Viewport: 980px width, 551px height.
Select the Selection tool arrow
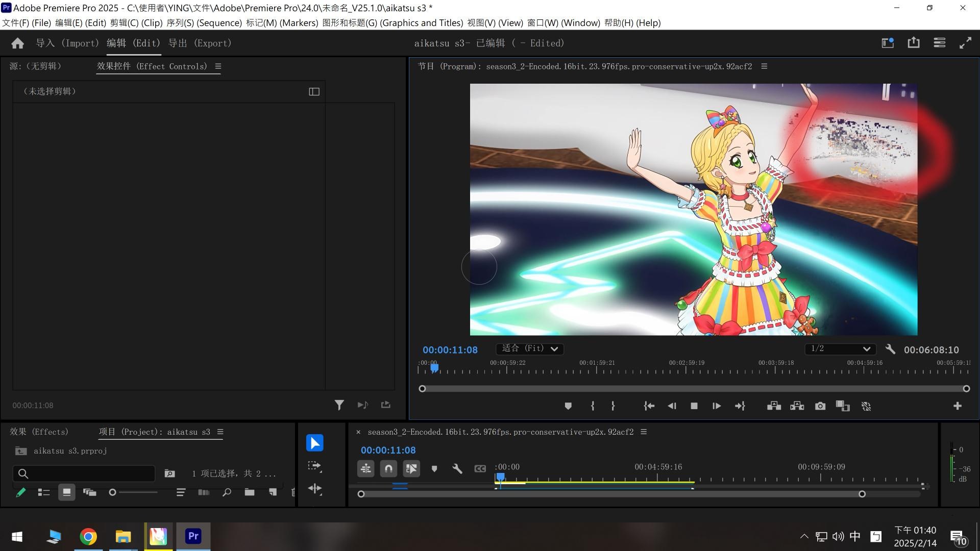[314, 443]
